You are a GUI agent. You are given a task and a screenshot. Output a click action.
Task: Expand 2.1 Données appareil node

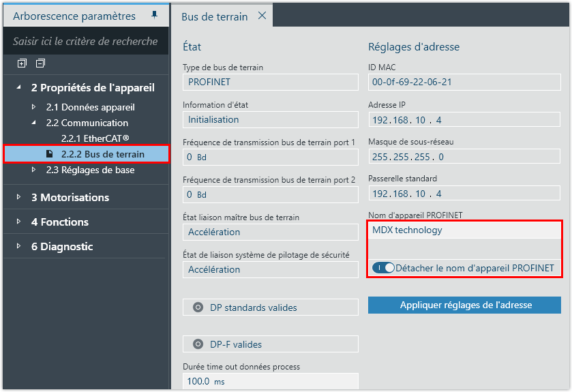[x=33, y=107]
